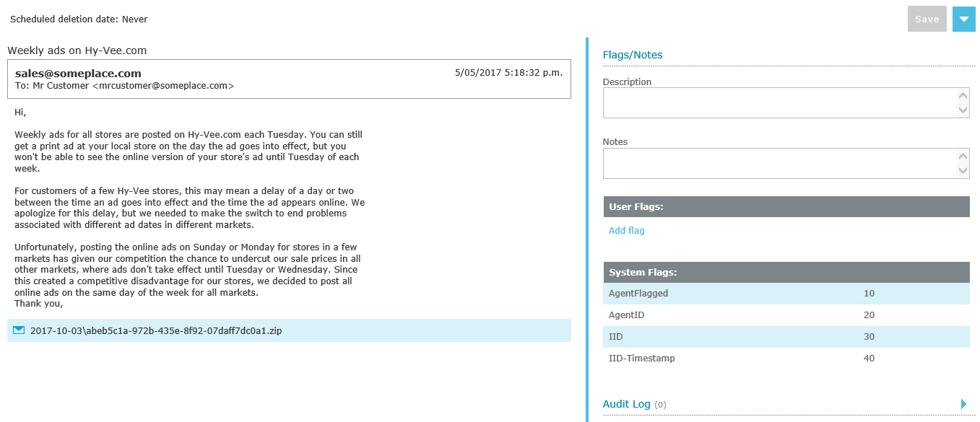Select the AgentFlagged system flag row
This screenshot has width=980, height=422.
click(786, 294)
